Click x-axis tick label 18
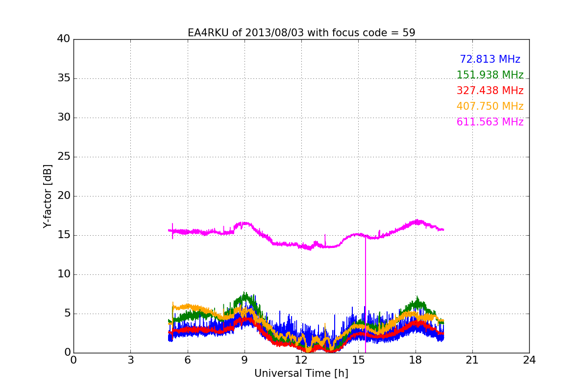The height and width of the screenshot is (392, 588). (416, 360)
